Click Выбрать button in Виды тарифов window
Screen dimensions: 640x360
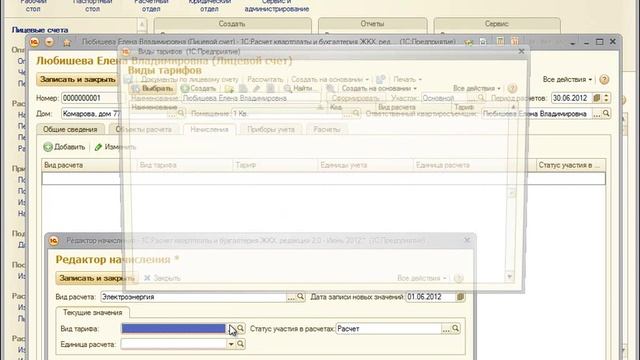152,89
